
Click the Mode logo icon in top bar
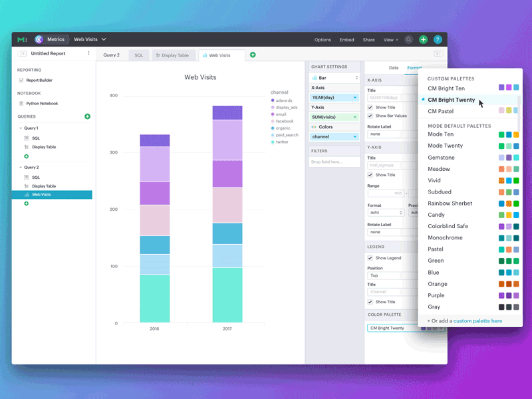pos(21,40)
